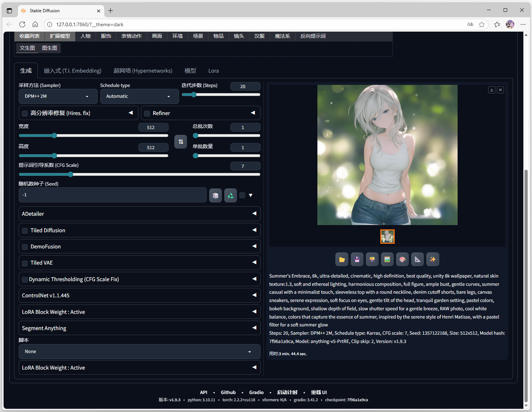Open the Sampler dropdown showing DPM++ 2M
The image size is (532, 412).
58,96
